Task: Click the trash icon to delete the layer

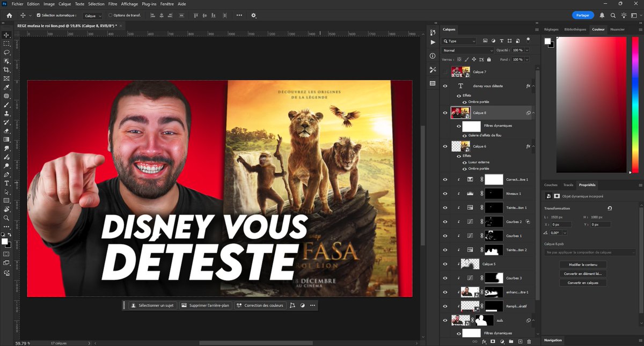Action: point(529,341)
